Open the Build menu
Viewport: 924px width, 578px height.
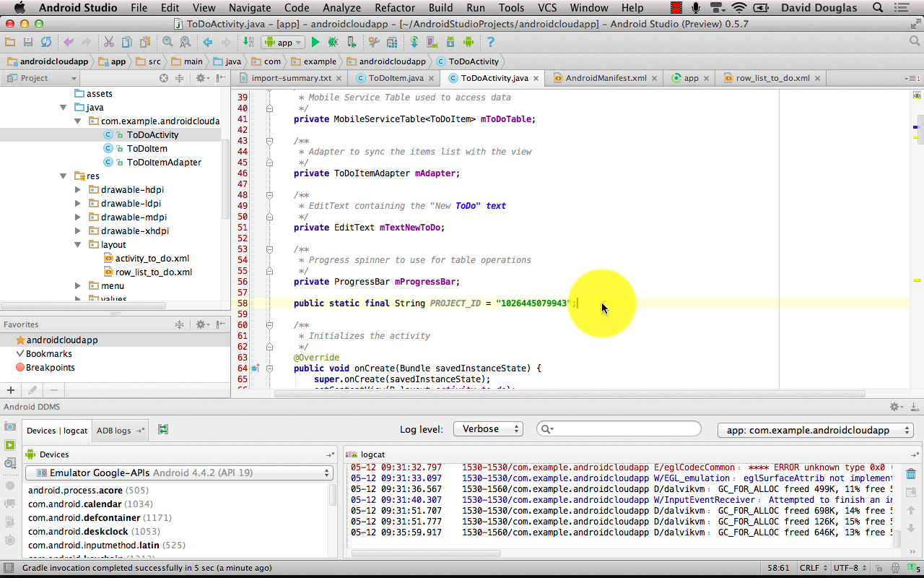tap(440, 8)
